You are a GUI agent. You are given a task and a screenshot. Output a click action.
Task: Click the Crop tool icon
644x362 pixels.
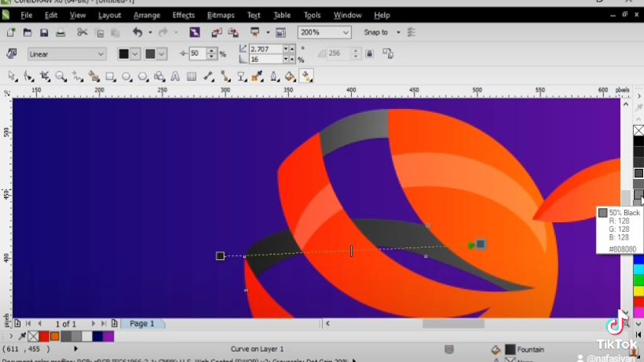click(x=45, y=76)
